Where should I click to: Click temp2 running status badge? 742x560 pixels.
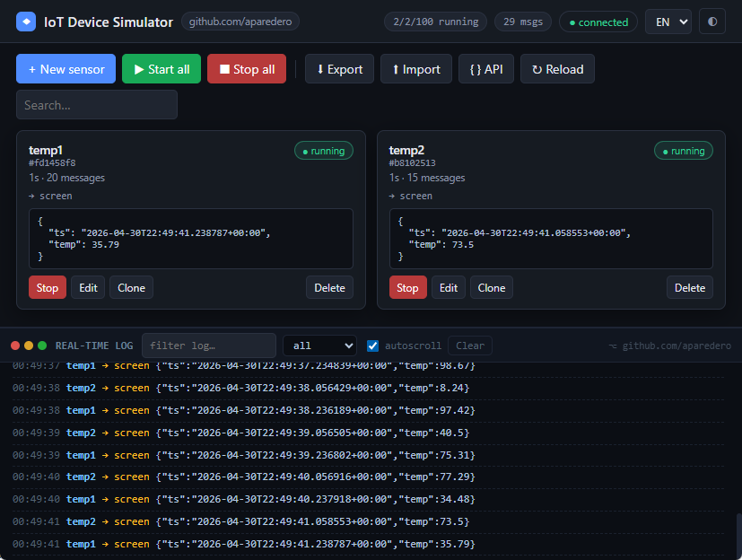pyautogui.click(x=684, y=151)
